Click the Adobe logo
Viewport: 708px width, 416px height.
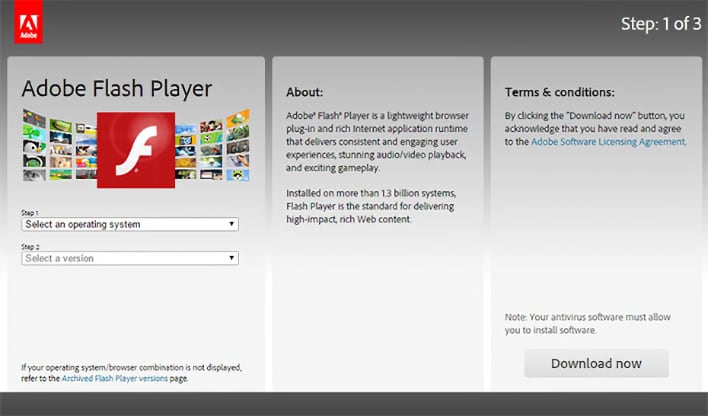[x=28, y=22]
